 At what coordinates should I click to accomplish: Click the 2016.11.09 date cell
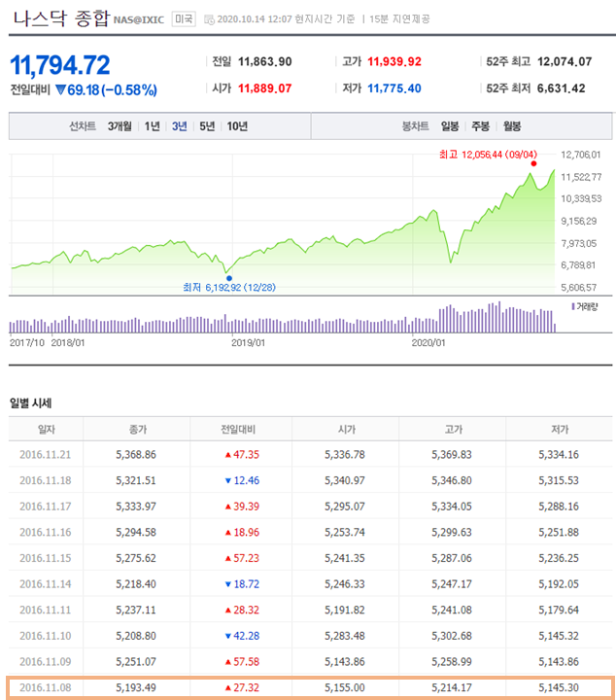pos(46,662)
